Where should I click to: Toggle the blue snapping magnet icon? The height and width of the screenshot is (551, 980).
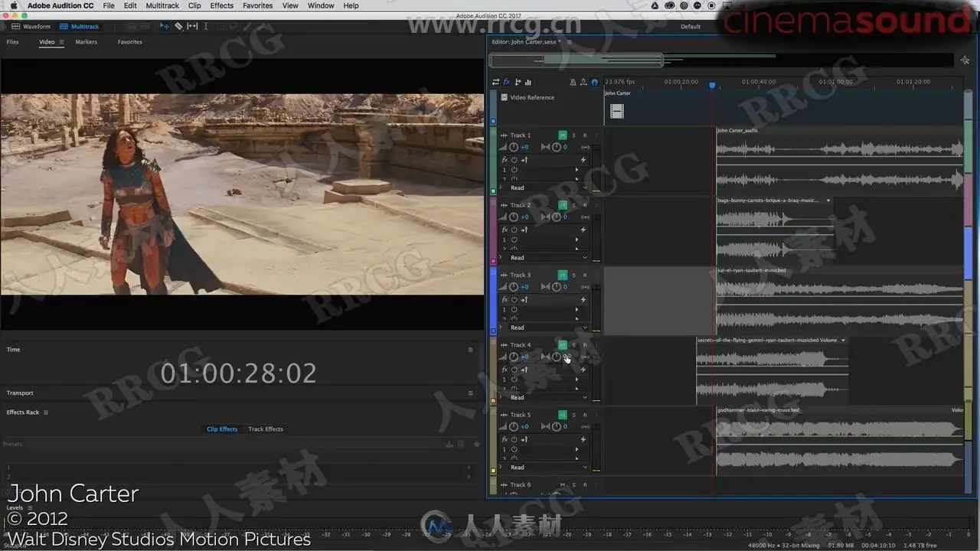[595, 82]
